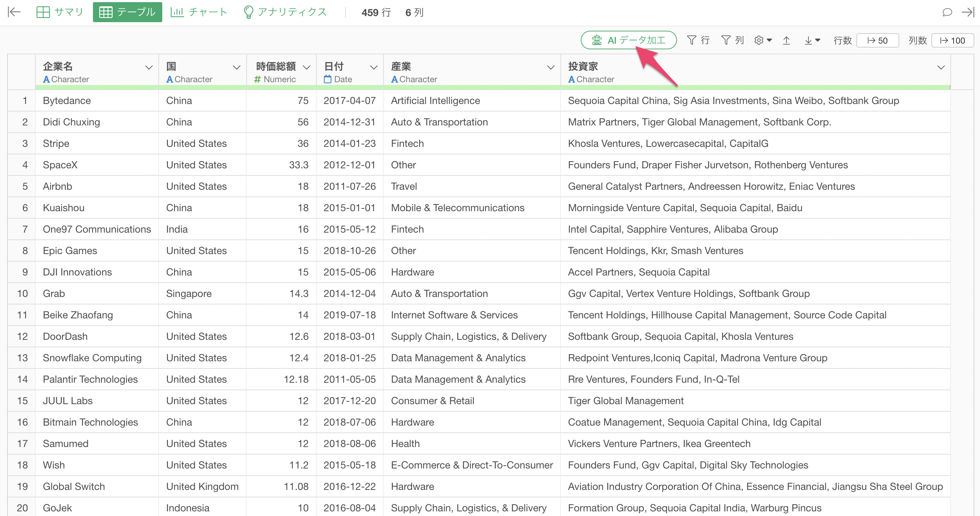Click the date 2019-07-18
Viewport: 980px width, 516px height.
(x=350, y=315)
